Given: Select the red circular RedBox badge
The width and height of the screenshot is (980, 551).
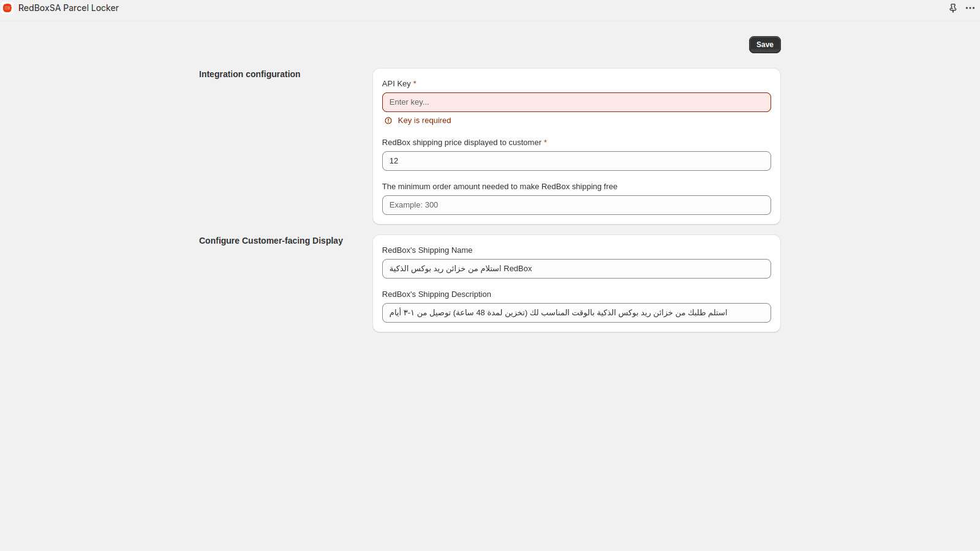Looking at the screenshot, I should [7, 8].
